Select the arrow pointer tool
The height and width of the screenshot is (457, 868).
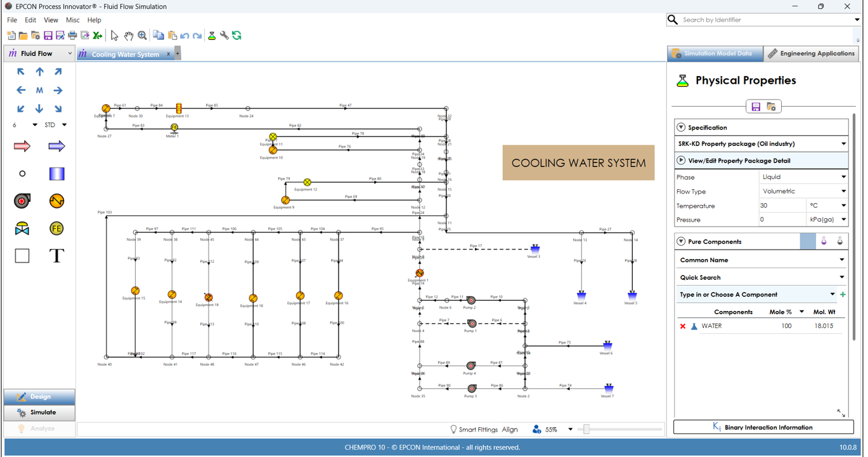(x=115, y=36)
